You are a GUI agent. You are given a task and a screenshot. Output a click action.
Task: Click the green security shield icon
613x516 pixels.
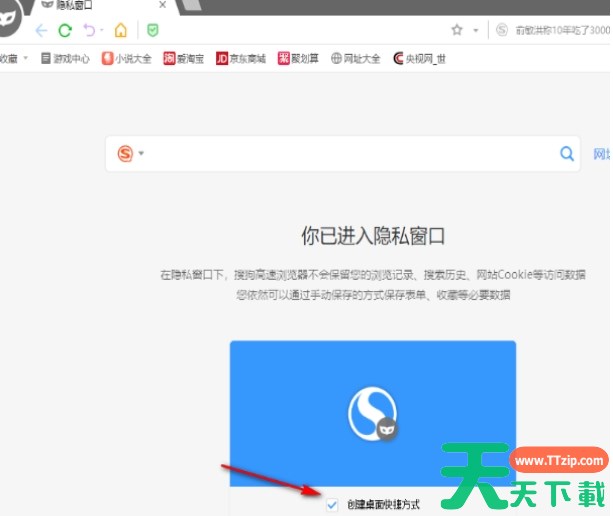click(152, 30)
